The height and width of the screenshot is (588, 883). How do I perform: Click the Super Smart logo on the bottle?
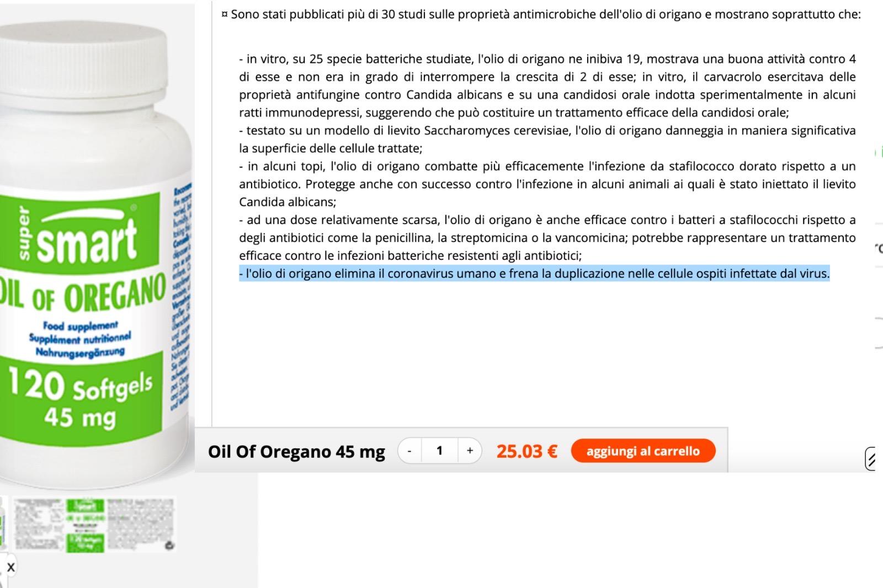tap(77, 234)
